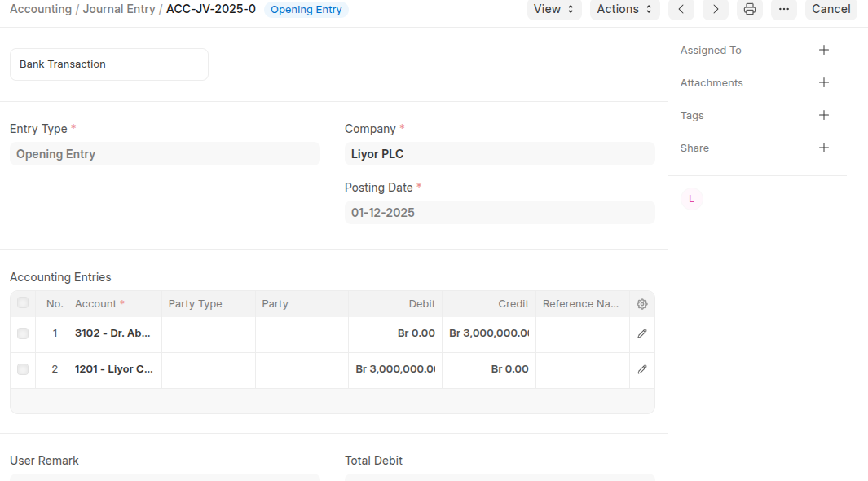Screen dimensions: 868x481
Task: Open table column settings gear
Action: click(x=641, y=304)
